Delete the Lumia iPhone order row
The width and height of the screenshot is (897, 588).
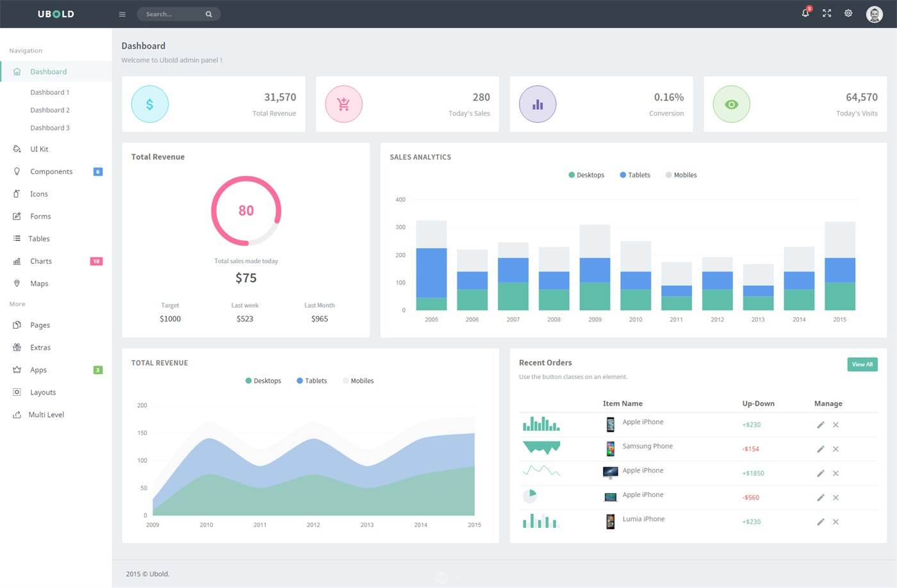coord(835,522)
